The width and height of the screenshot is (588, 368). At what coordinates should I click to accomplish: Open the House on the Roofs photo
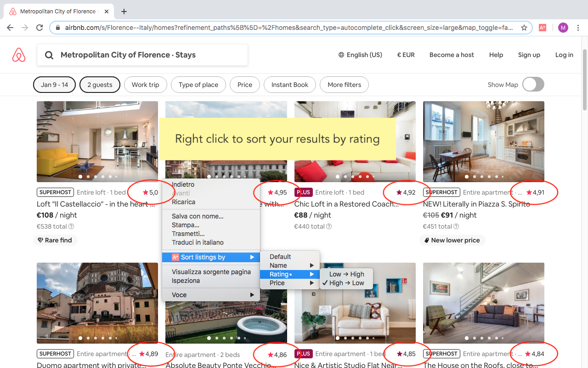(x=484, y=303)
